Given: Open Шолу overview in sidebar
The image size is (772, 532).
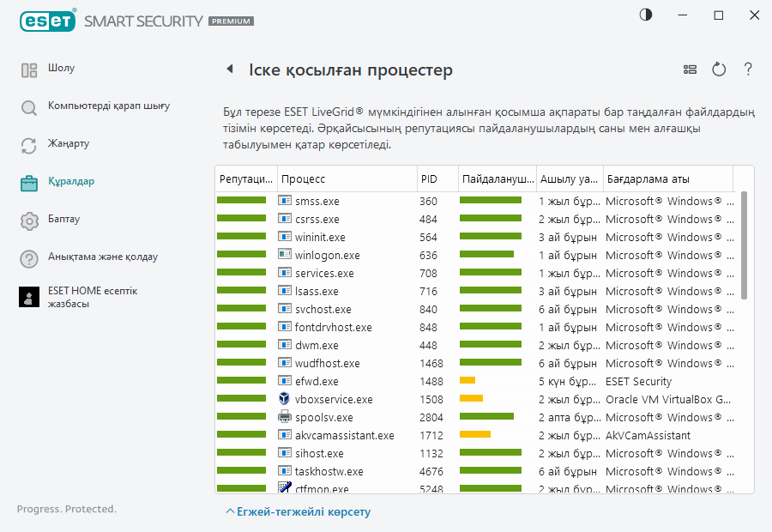Looking at the screenshot, I should [x=61, y=69].
